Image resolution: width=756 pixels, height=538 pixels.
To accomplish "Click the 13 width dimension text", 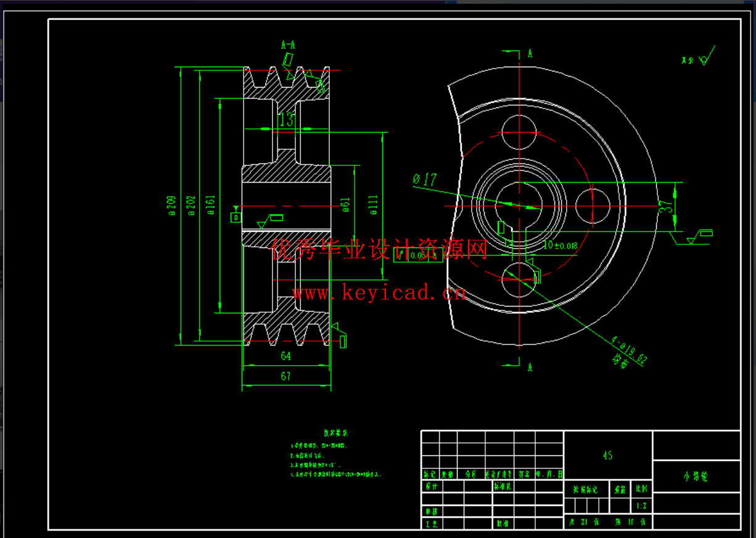I will pyautogui.click(x=287, y=120).
